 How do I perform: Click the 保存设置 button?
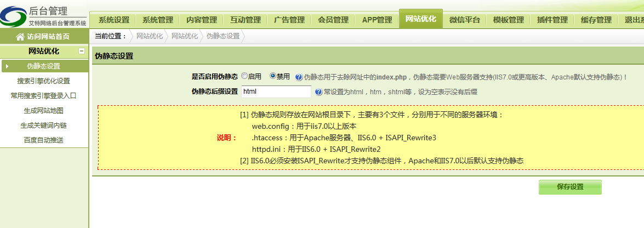pos(570,187)
